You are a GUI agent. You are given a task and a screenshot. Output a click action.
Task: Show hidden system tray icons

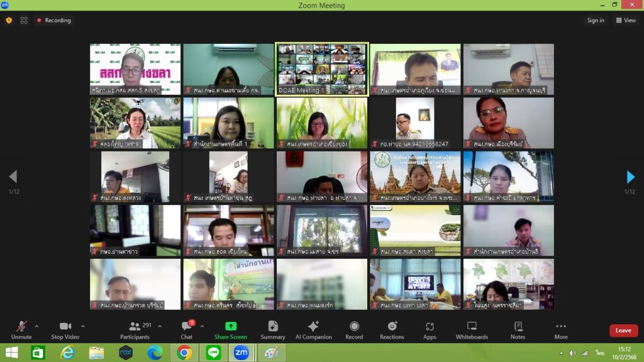point(561,353)
